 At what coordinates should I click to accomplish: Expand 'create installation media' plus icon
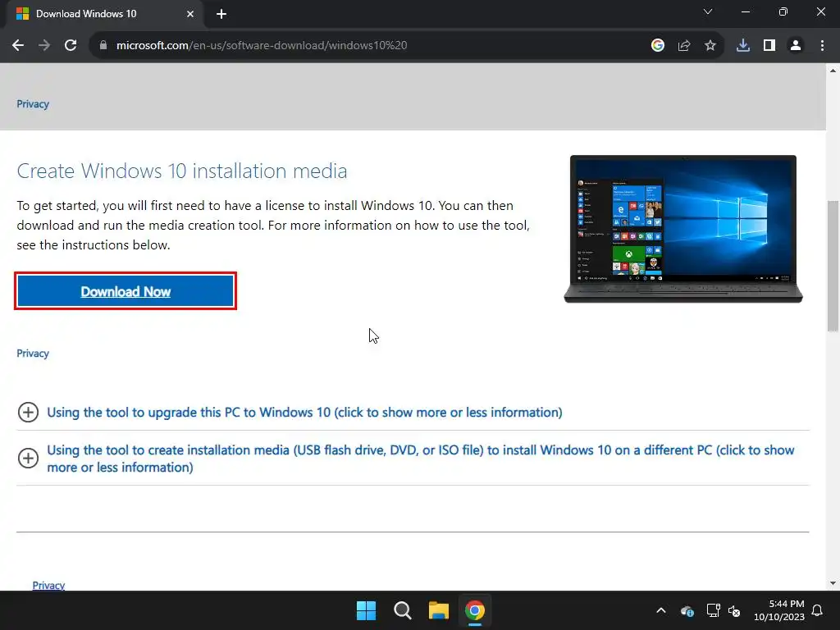coord(28,458)
